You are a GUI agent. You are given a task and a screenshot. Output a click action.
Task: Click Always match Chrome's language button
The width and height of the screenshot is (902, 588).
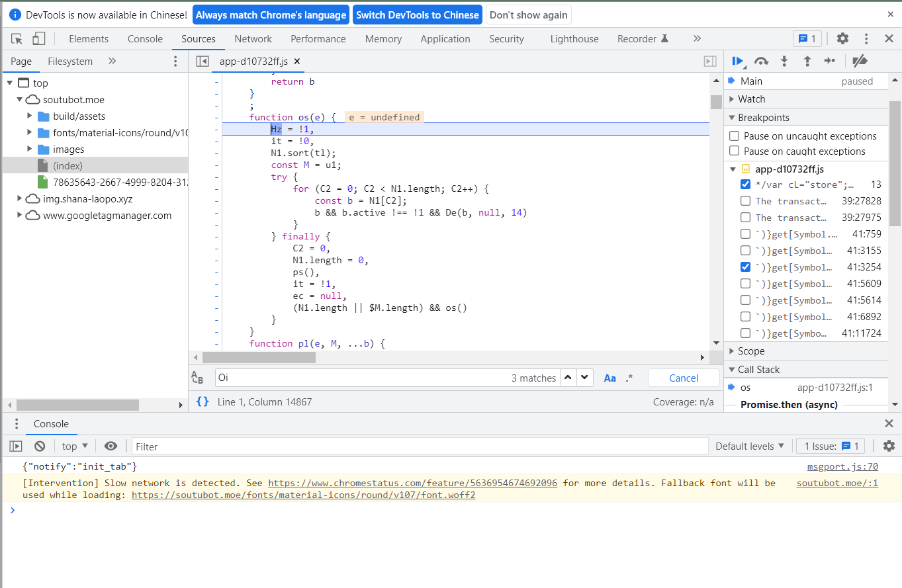pyautogui.click(x=271, y=15)
